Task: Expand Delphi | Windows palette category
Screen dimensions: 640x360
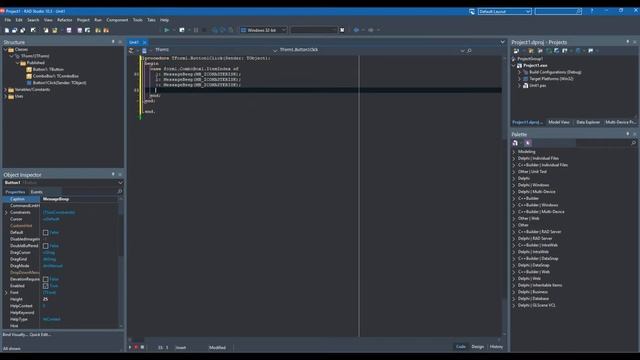Action: pos(514,185)
